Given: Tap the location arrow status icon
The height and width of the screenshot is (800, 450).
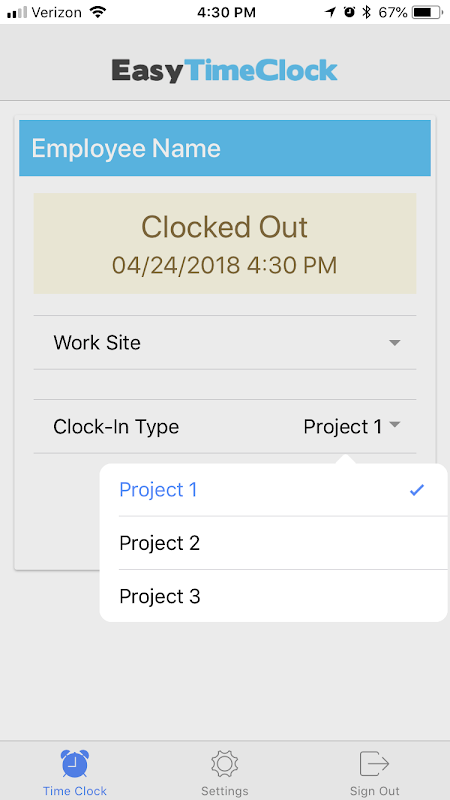Looking at the screenshot, I should (x=331, y=12).
